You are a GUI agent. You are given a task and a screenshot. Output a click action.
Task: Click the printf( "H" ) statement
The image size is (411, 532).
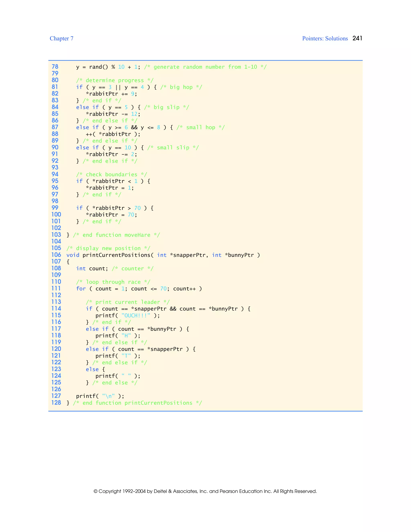coord(118,336)
